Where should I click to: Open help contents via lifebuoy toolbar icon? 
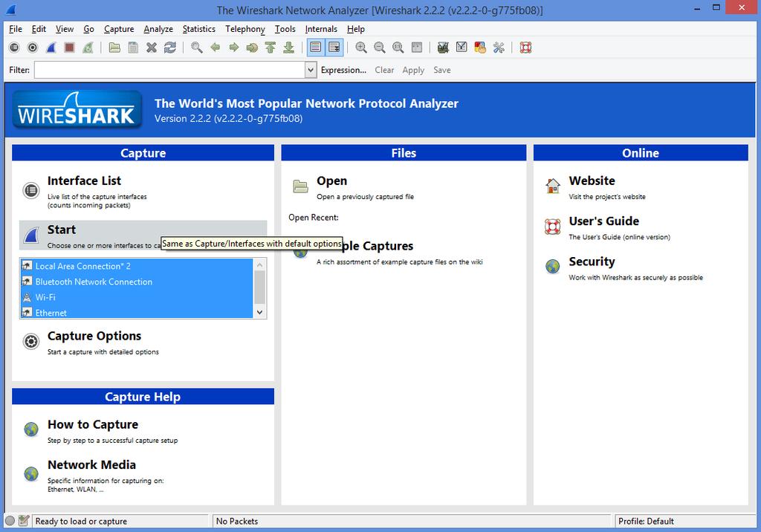point(525,48)
